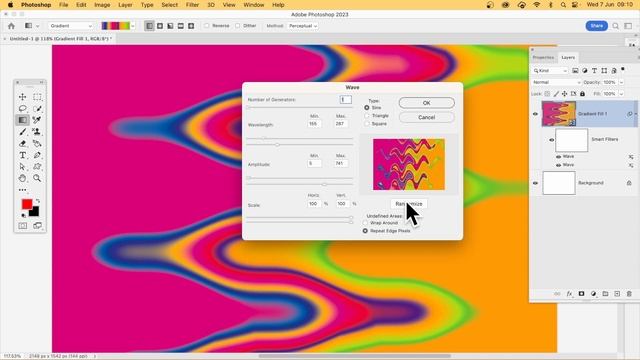Create a new group folder icon
Image resolution: width=640 pixels, height=360 pixels.
click(x=605, y=294)
